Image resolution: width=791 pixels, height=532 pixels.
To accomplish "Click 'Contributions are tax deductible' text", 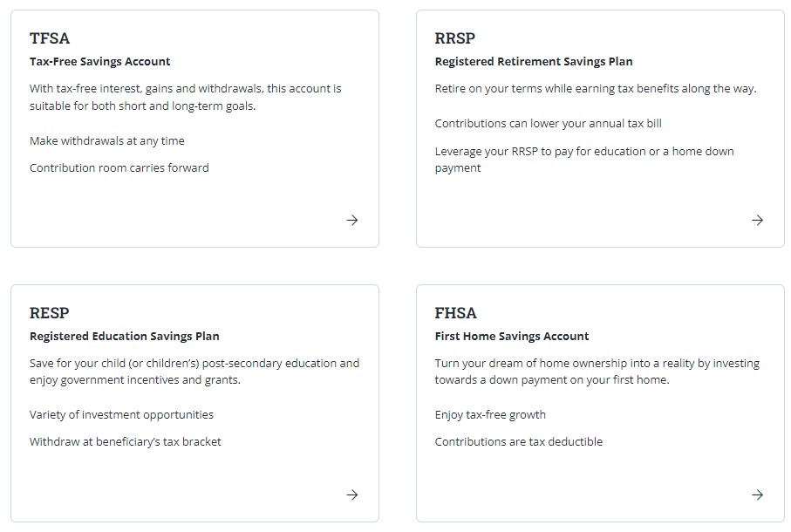I will click(x=519, y=442).
